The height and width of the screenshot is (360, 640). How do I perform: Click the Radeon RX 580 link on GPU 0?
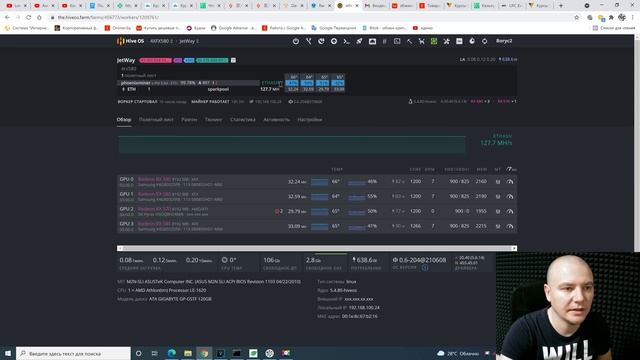154,179
